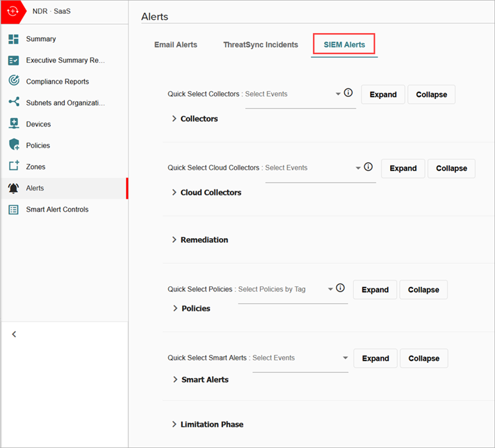Open Quick Select Collectors dropdown
Image resolution: width=495 pixels, height=448 pixels.
(x=300, y=94)
